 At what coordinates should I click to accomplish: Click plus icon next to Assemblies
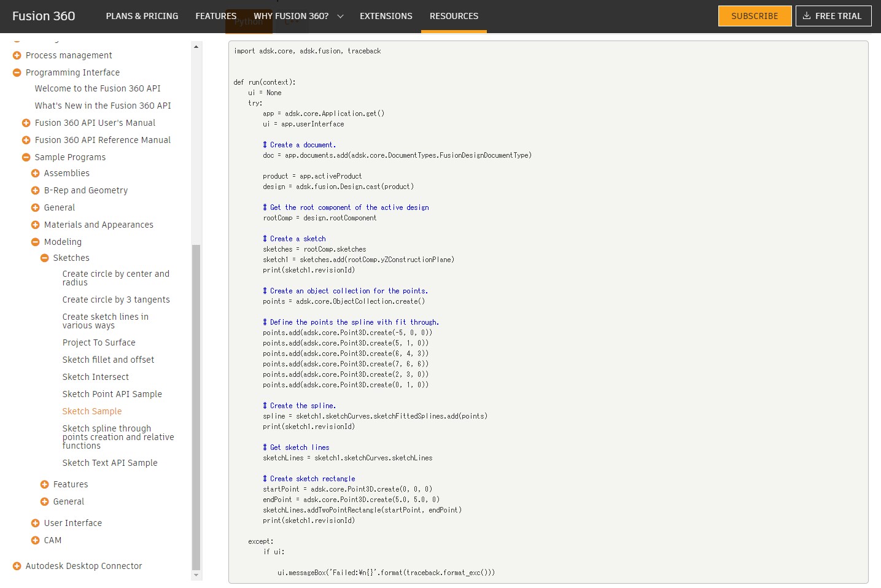click(x=36, y=173)
